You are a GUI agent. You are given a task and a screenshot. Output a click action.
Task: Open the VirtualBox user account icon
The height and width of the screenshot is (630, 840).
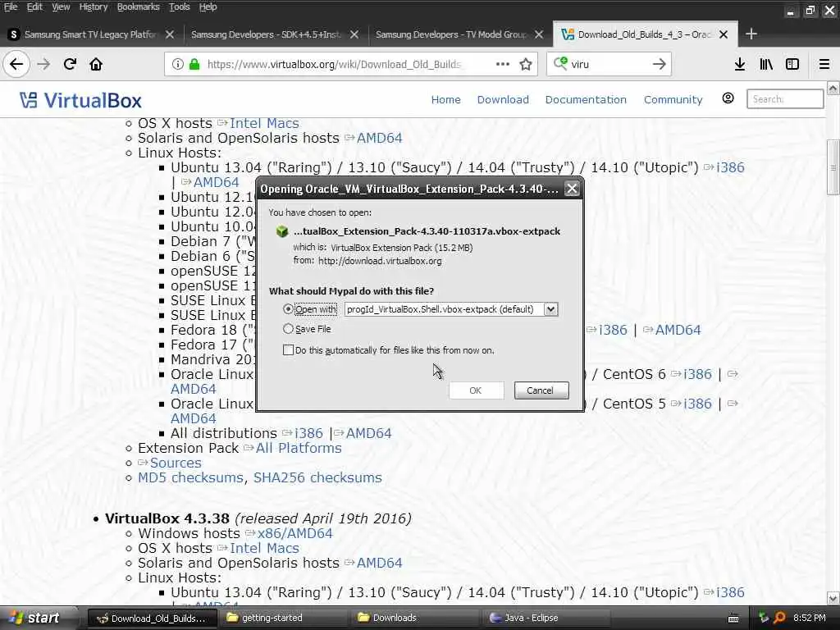[728, 98]
